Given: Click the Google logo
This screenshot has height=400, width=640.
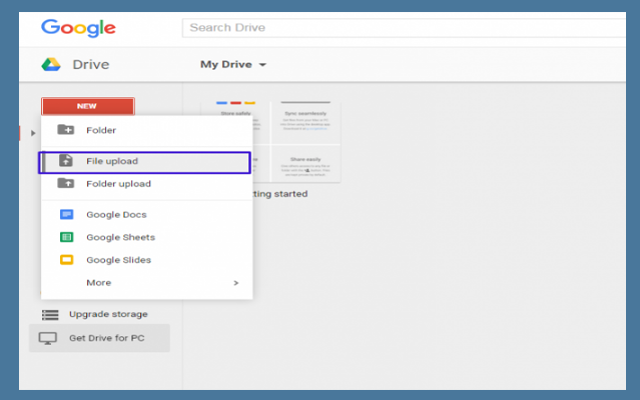Looking at the screenshot, I should [x=78, y=28].
